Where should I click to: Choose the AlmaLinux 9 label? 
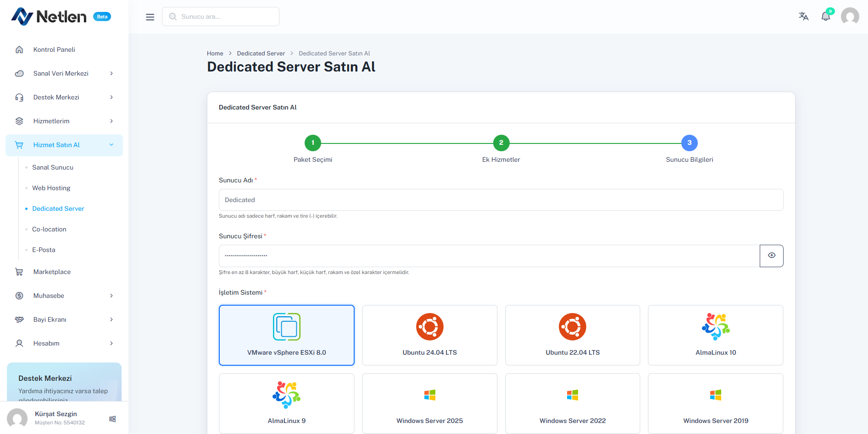point(287,421)
